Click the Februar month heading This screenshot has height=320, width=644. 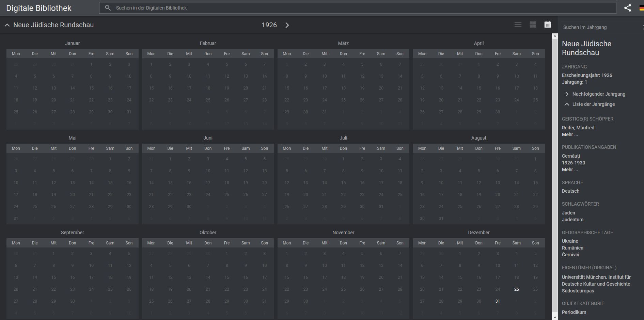208,43
